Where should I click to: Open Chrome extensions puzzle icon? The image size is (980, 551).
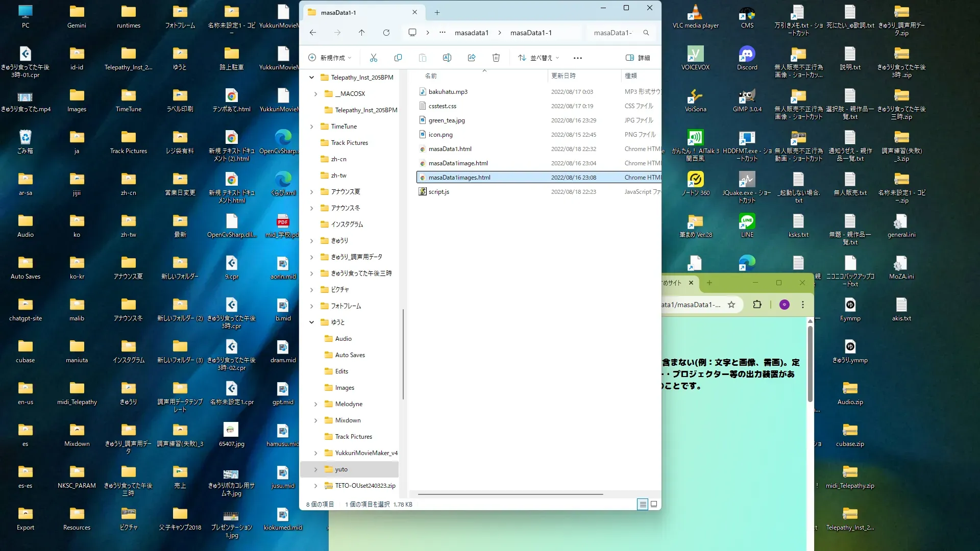pyautogui.click(x=757, y=305)
